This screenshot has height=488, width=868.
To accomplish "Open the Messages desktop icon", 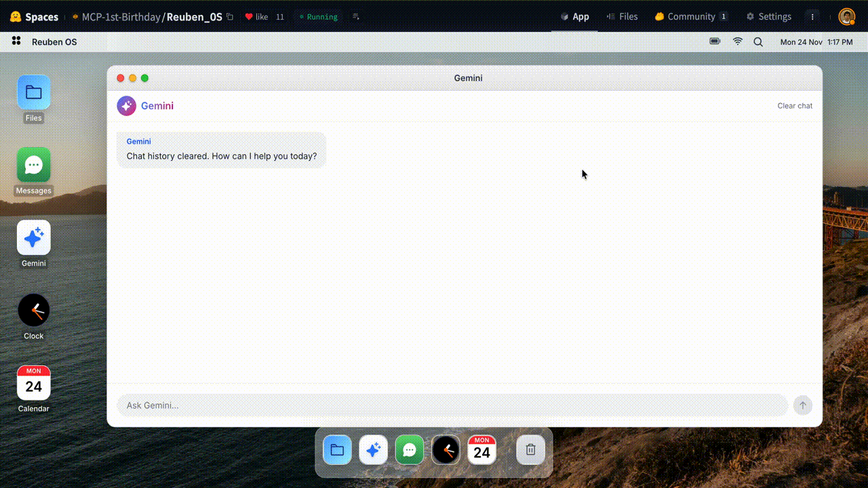I will pos(33,165).
